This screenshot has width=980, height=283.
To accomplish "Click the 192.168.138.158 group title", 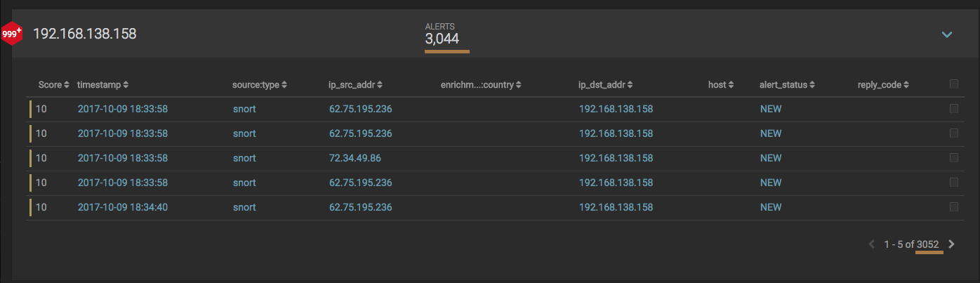I will point(85,34).
